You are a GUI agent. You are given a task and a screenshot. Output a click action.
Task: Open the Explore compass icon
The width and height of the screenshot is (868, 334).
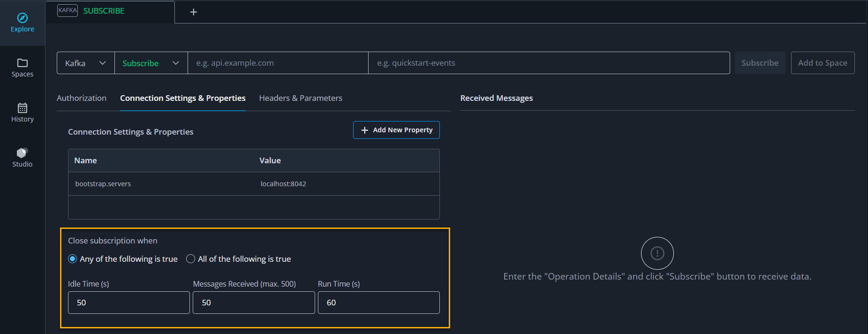click(x=23, y=18)
